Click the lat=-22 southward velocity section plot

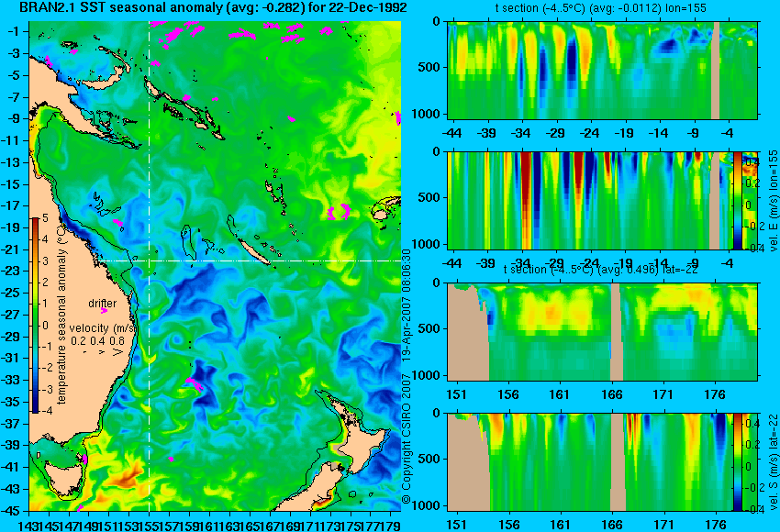click(x=590, y=462)
